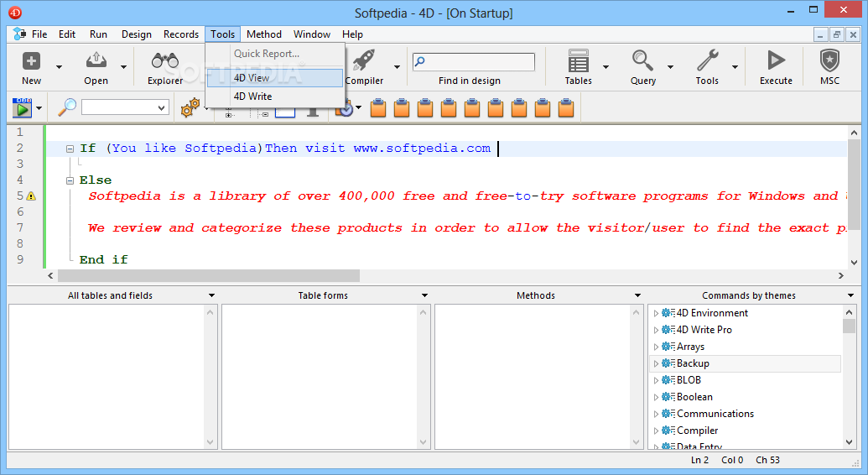Click the Tables toolbar icon
The image size is (868, 475).
578,60
